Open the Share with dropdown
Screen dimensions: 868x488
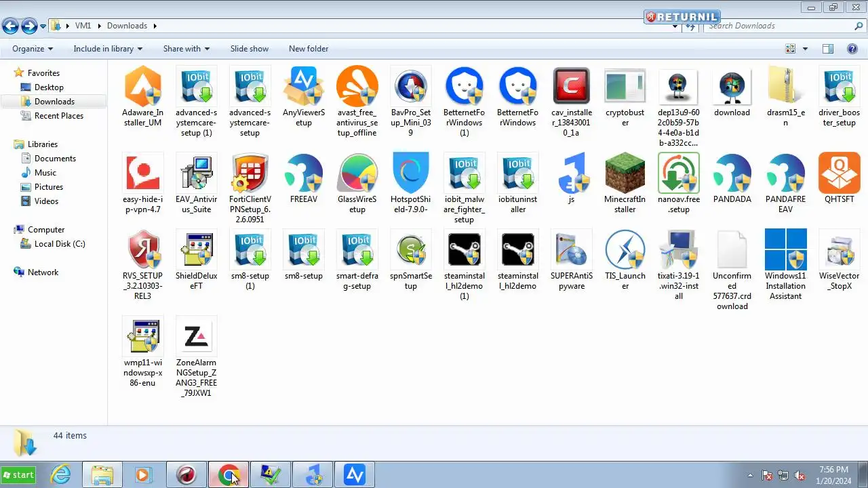186,49
